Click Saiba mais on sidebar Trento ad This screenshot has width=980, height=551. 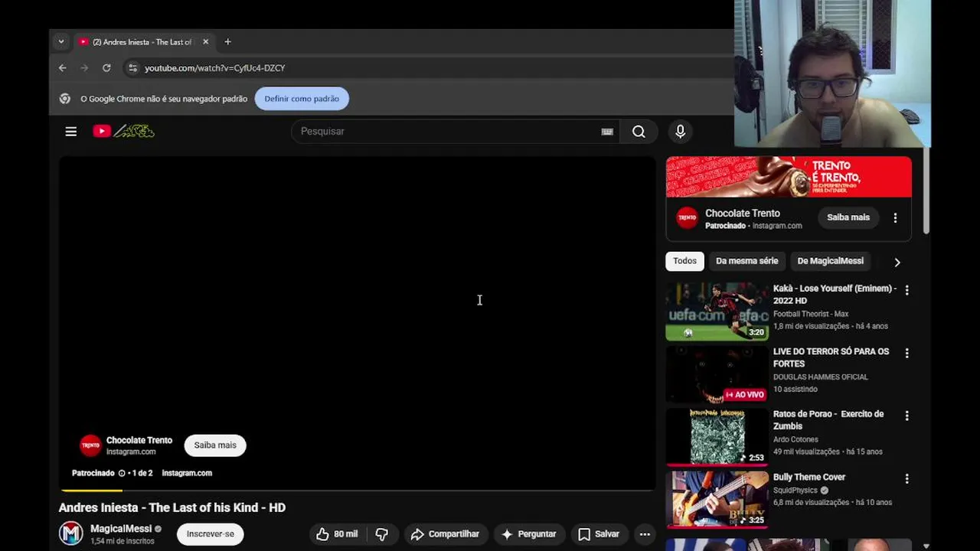point(848,217)
